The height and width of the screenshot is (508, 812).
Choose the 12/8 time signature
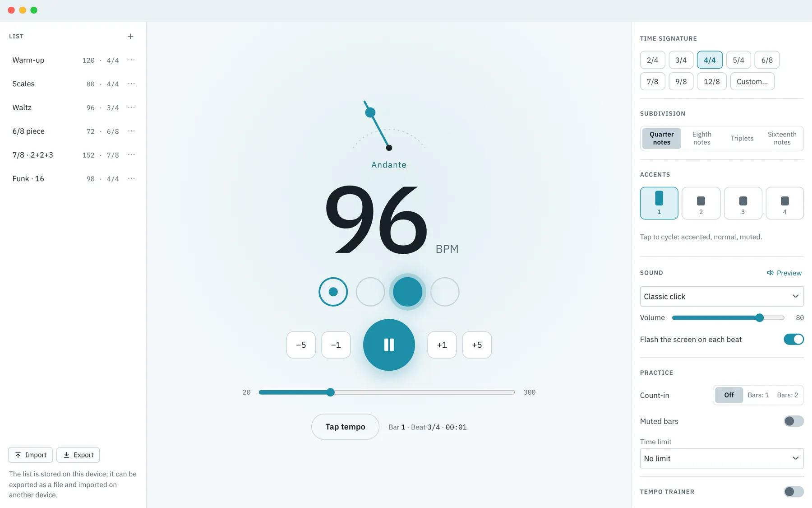point(712,81)
